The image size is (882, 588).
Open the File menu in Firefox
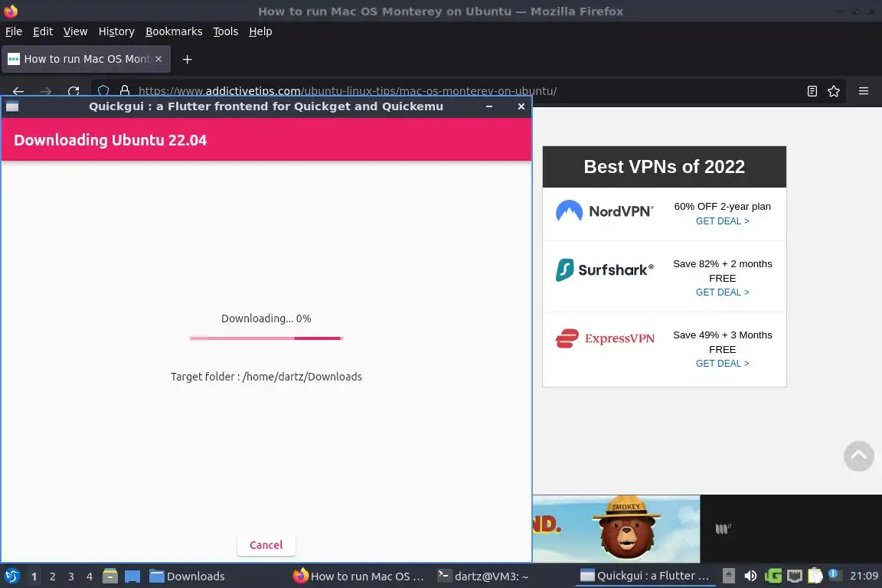(14, 31)
